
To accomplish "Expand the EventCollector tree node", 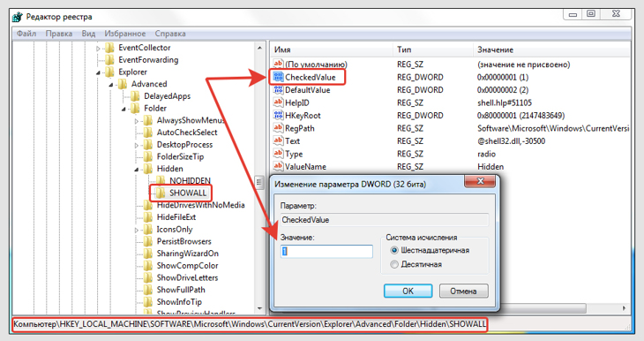I will tap(98, 49).
